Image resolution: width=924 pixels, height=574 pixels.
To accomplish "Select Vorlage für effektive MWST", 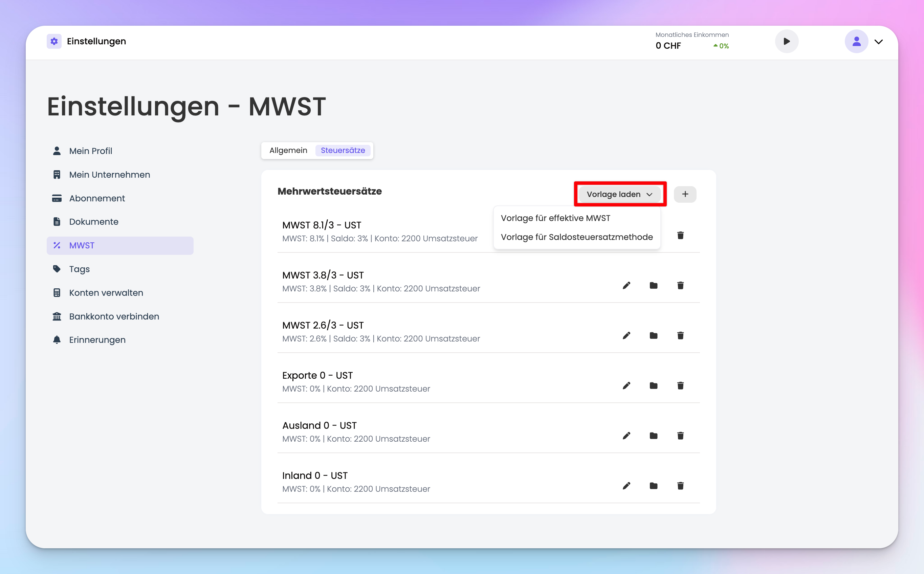I will [x=555, y=218].
